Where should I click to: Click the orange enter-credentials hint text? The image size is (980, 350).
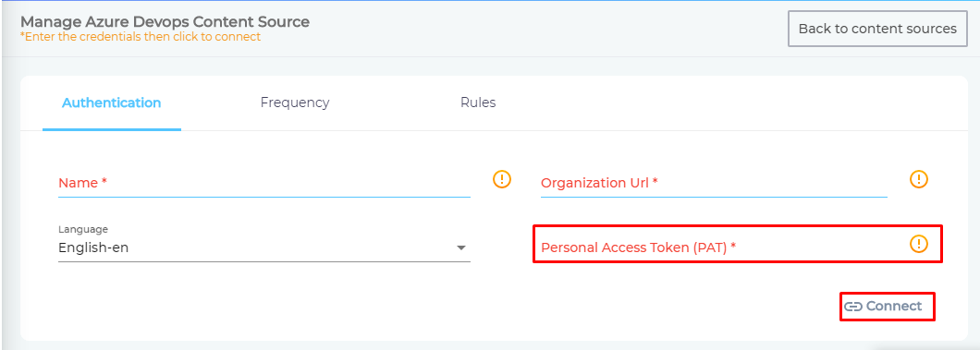pyautogui.click(x=141, y=37)
